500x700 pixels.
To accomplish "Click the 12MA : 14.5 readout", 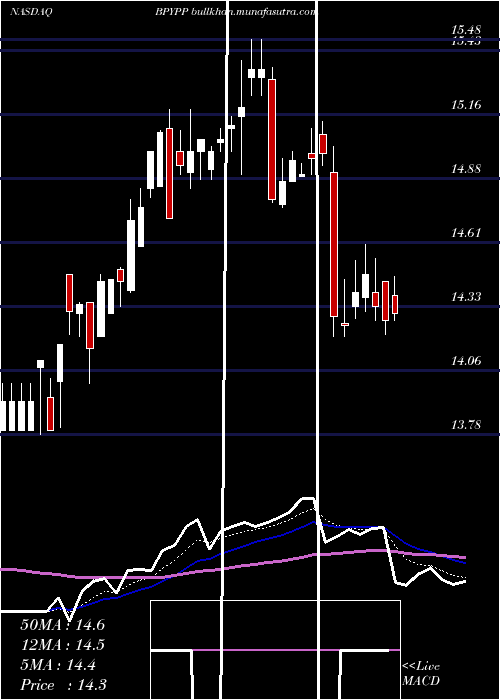I will (x=62, y=645).
